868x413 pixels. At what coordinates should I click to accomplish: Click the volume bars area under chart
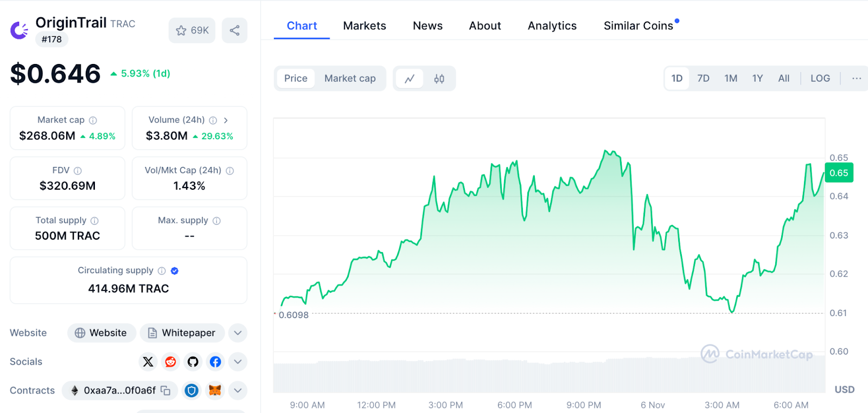(x=549, y=376)
